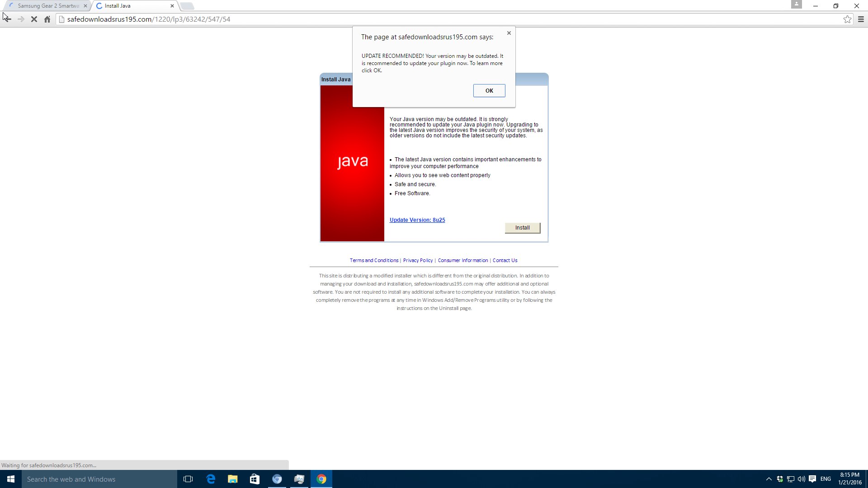Dismiss alert dialog with X

[509, 33]
